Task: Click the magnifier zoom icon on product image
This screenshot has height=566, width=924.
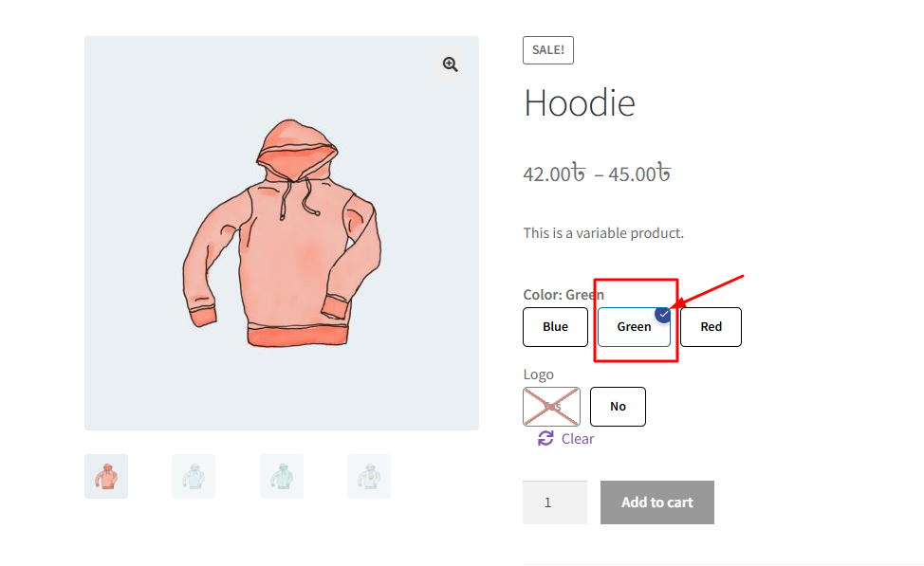Action: point(450,64)
